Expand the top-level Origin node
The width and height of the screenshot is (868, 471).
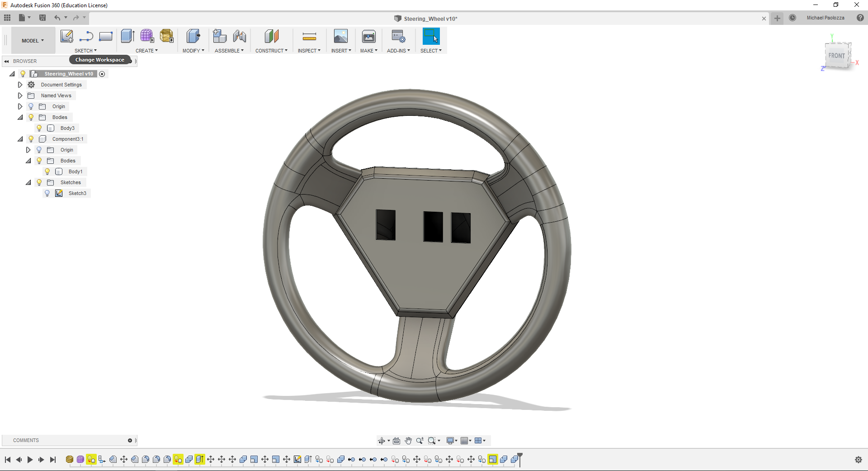click(x=20, y=106)
